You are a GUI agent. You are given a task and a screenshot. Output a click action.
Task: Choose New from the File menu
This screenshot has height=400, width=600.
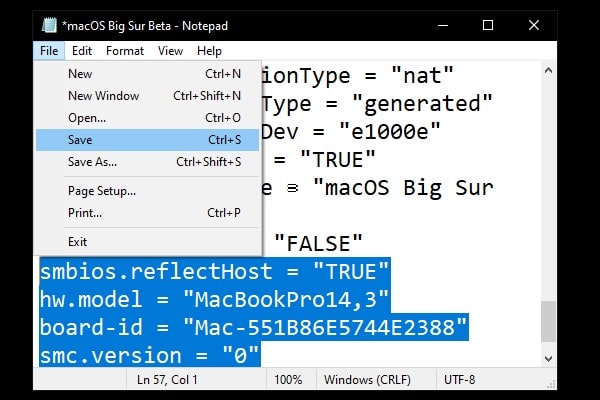[x=147, y=73]
